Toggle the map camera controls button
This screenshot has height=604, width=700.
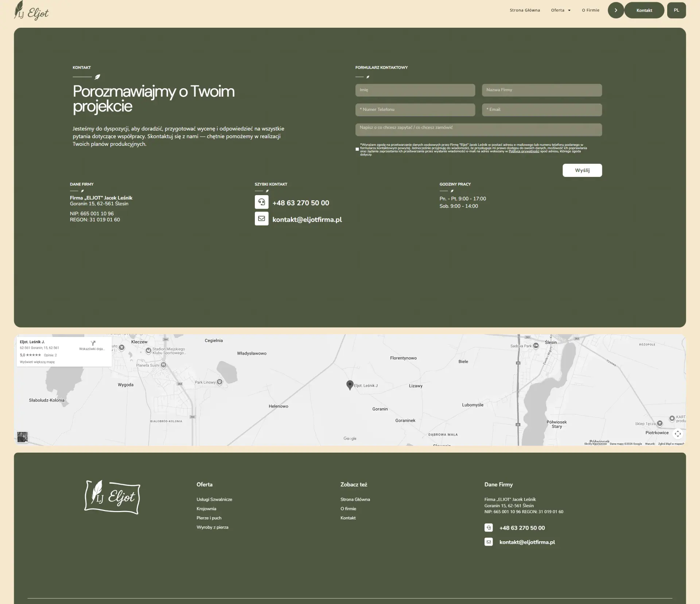(x=677, y=434)
